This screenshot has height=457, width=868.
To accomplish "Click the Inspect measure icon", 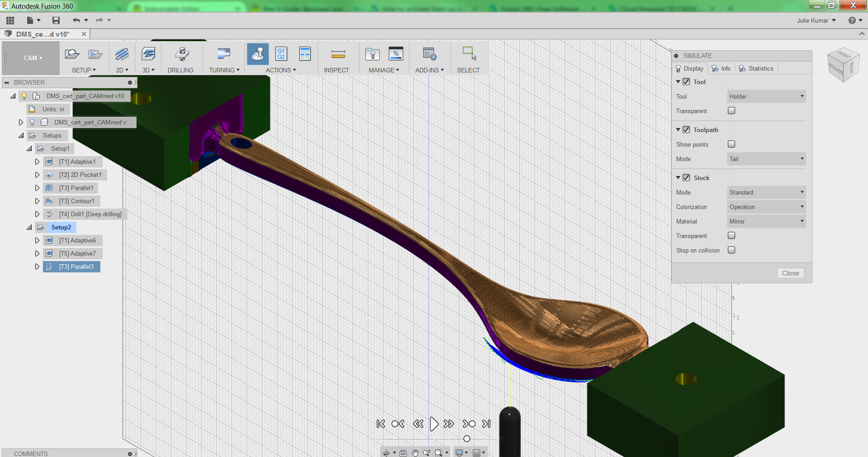I will click(x=338, y=55).
